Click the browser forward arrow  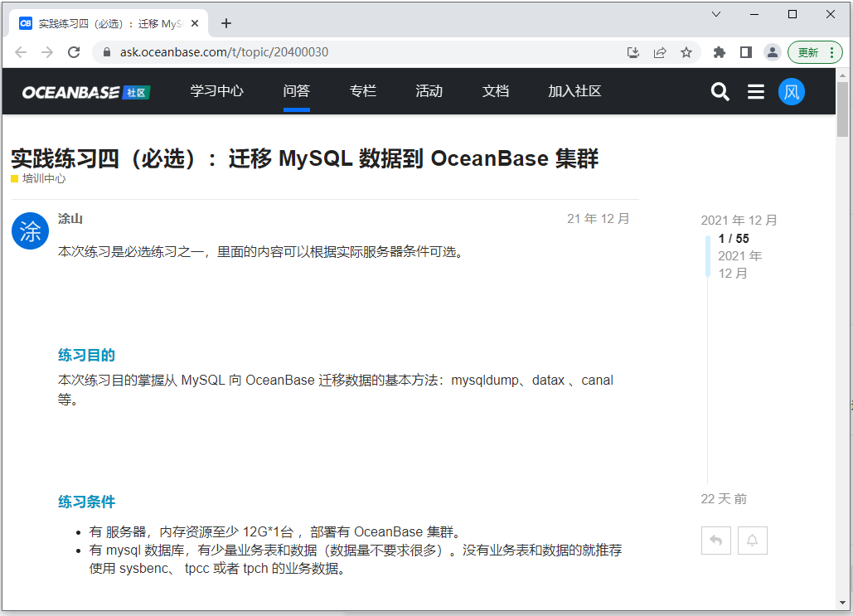click(47, 52)
